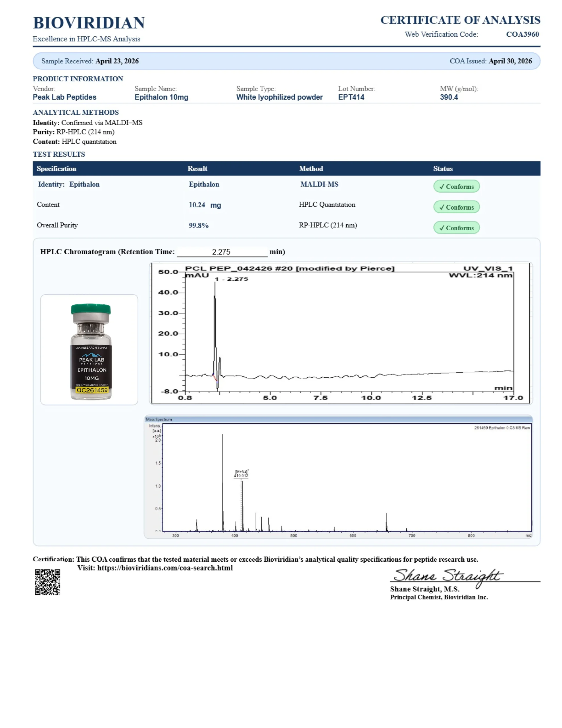Click the Conforms badge in the Overall Purity row
Image resolution: width=562 pixels, height=728 pixels.
pos(456,228)
